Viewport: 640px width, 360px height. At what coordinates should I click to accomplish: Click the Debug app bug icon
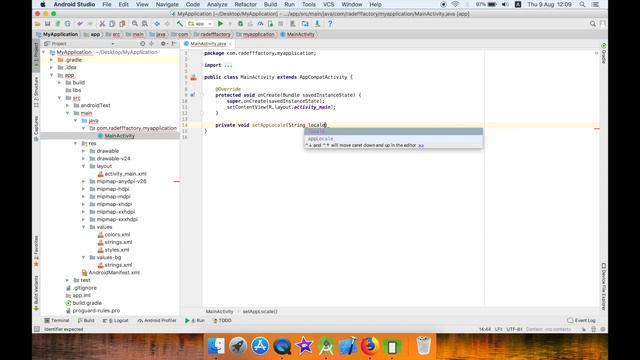240,24
